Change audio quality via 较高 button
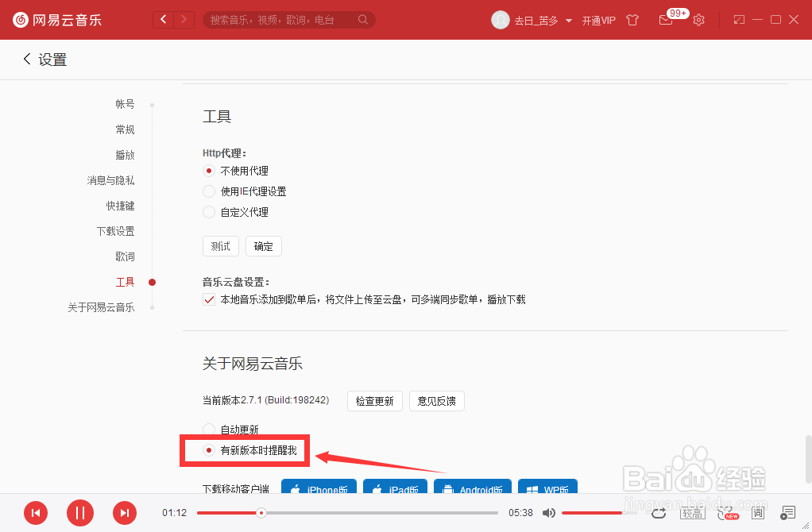Image resolution: width=812 pixels, height=532 pixels. [692, 513]
